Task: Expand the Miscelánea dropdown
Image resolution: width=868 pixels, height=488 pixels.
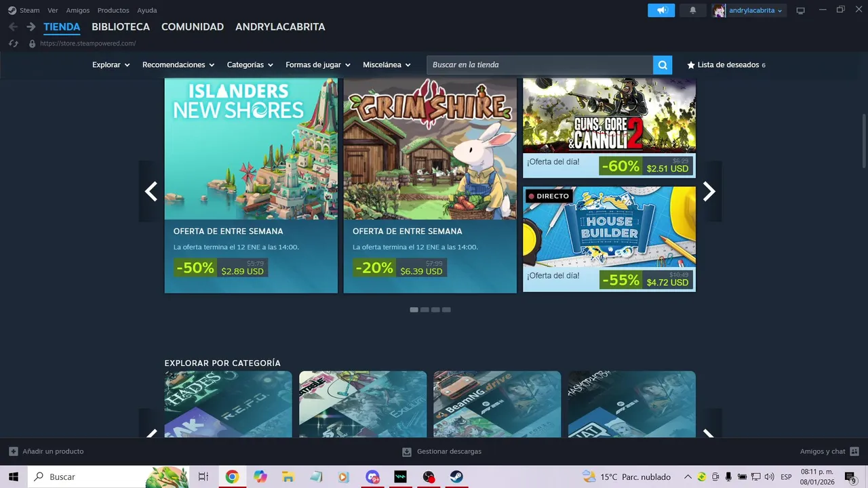Action: (387, 65)
